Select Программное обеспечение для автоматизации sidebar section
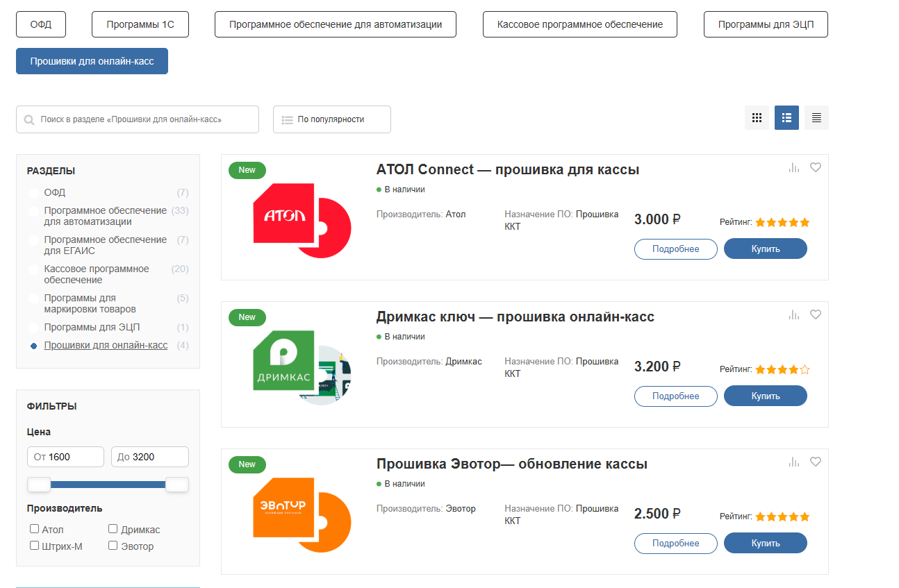The height and width of the screenshot is (588, 899). pos(106,216)
